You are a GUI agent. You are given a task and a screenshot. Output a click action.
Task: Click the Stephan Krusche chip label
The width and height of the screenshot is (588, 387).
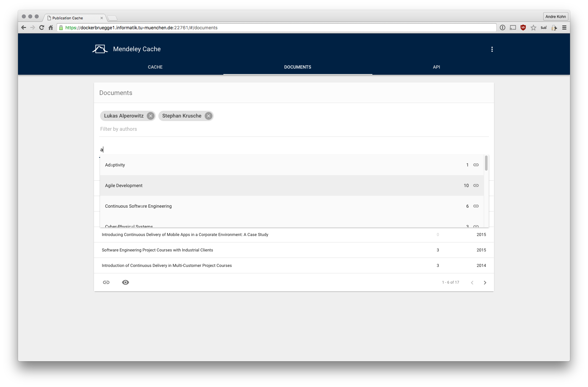(182, 116)
